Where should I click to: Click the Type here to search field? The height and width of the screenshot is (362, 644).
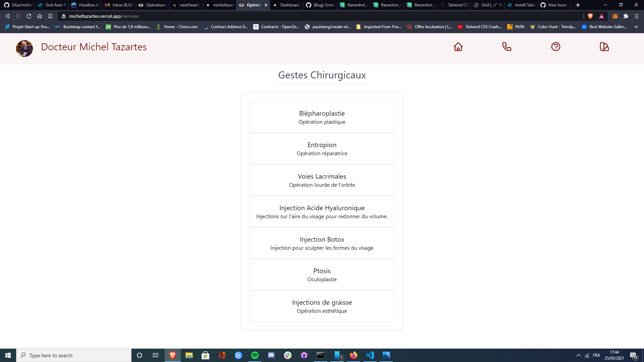coord(74,355)
